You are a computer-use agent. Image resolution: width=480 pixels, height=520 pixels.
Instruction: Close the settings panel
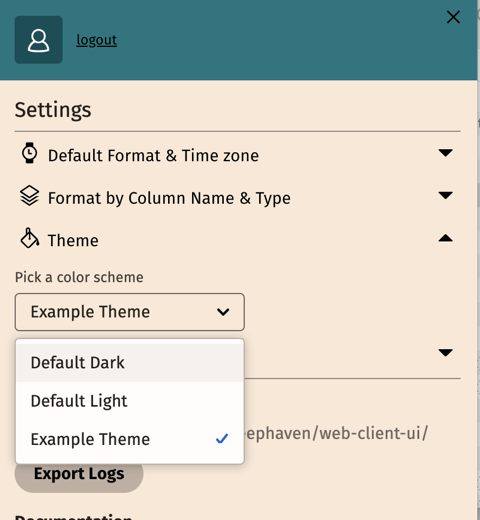[x=453, y=17]
